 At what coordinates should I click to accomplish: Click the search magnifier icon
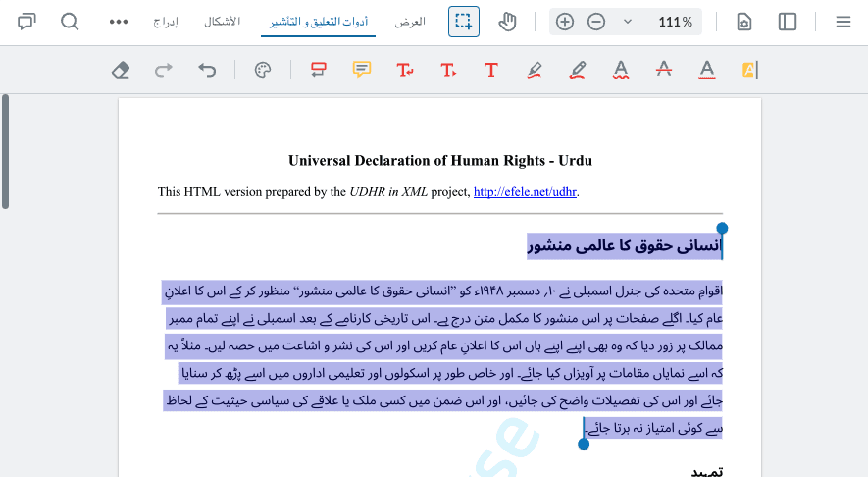[70, 22]
